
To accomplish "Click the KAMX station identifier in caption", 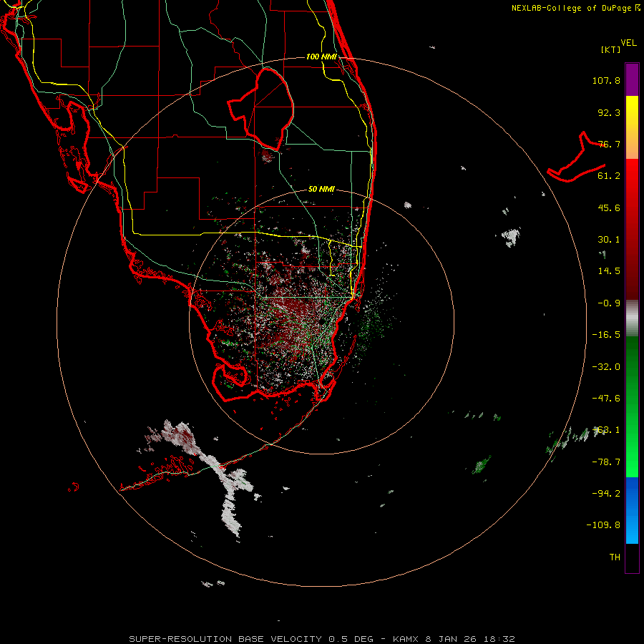I will coord(406,639).
